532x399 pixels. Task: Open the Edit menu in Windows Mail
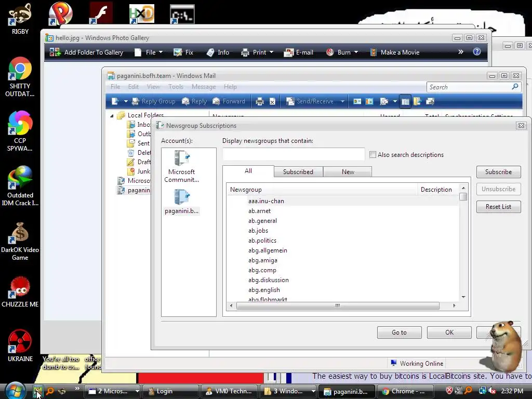[134, 87]
